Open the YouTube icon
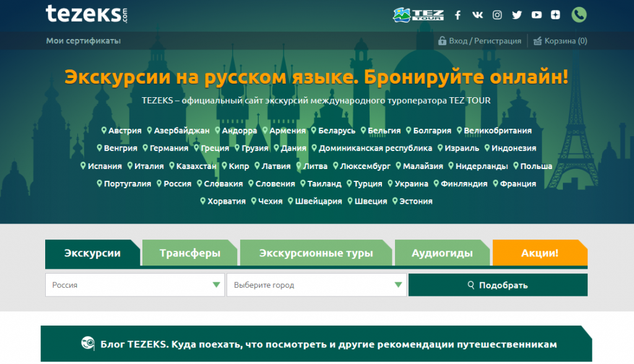The image size is (634, 364). (x=537, y=15)
